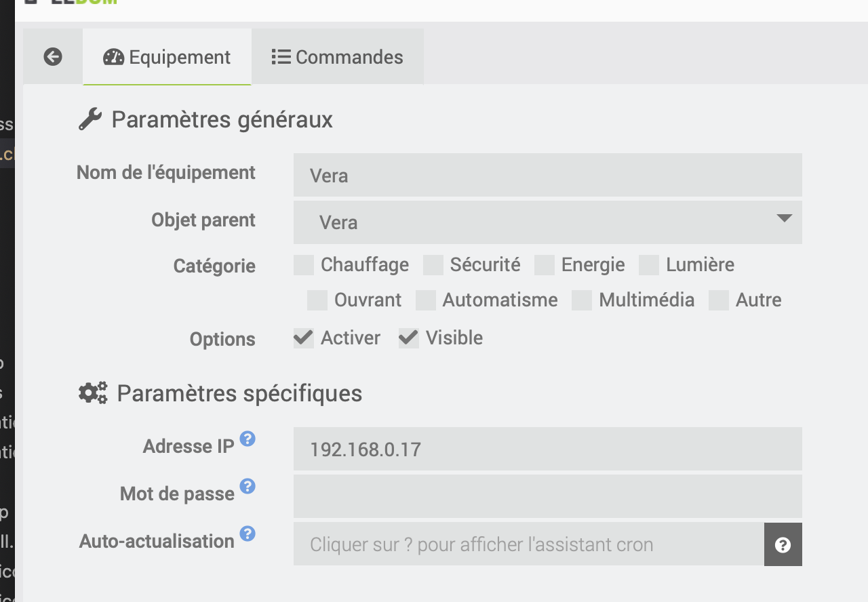This screenshot has width=868, height=602.
Task: Check the Sécurité category
Action: (433, 265)
